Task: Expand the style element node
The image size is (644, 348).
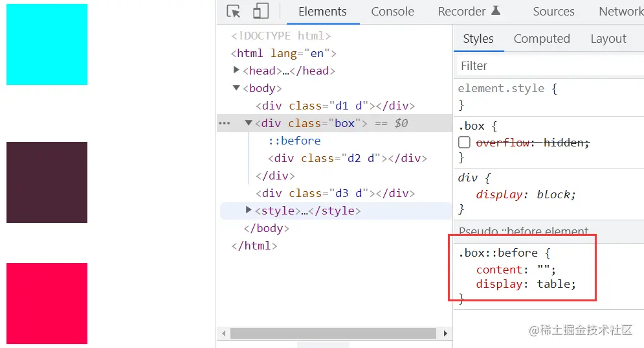Action: click(248, 210)
